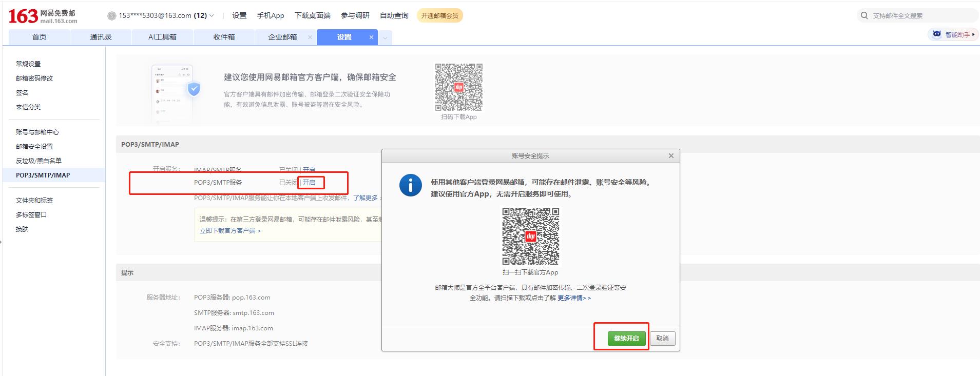This screenshot has height=376, width=980.
Task: Enable the IMAP/SMTP service via 开启
Action: tap(309, 169)
